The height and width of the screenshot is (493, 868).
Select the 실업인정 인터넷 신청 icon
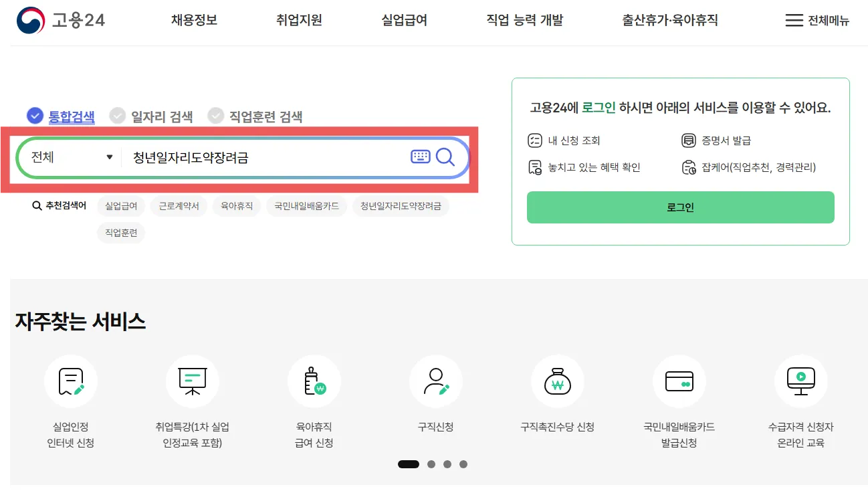(x=71, y=381)
